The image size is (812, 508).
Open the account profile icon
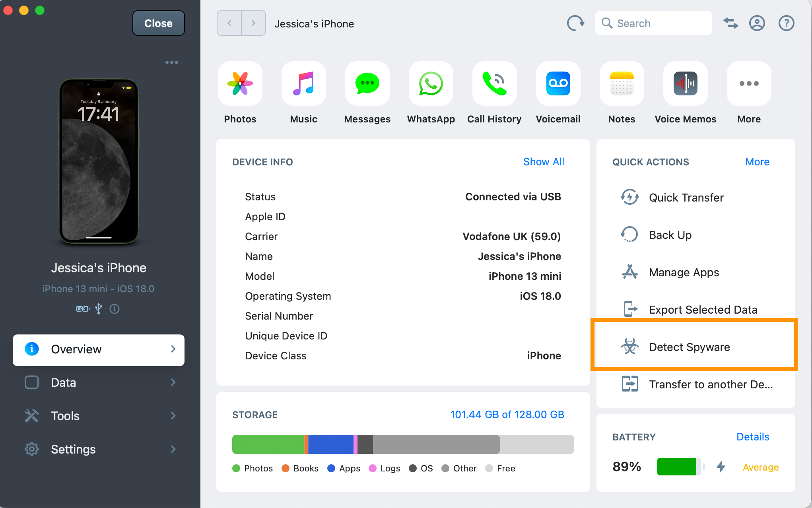[757, 23]
